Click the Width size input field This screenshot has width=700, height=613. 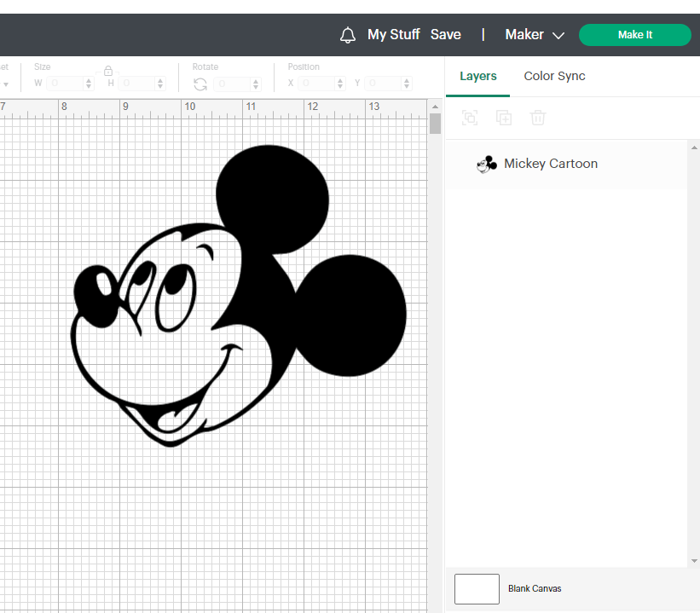pyautogui.click(x=65, y=83)
